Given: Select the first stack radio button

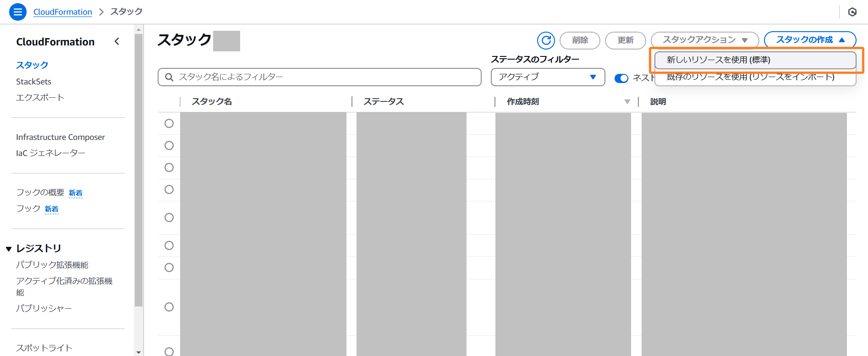Looking at the screenshot, I should pos(169,123).
